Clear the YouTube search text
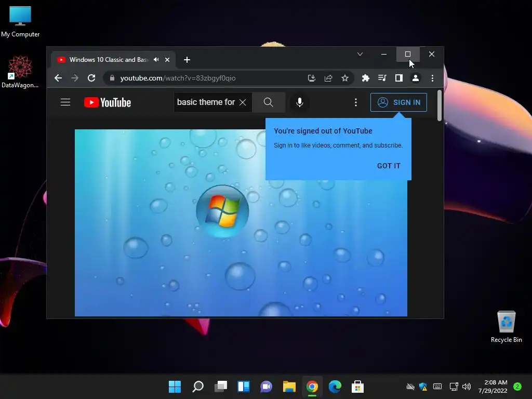The width and height of the screenshot is (532, 399). 243,102
